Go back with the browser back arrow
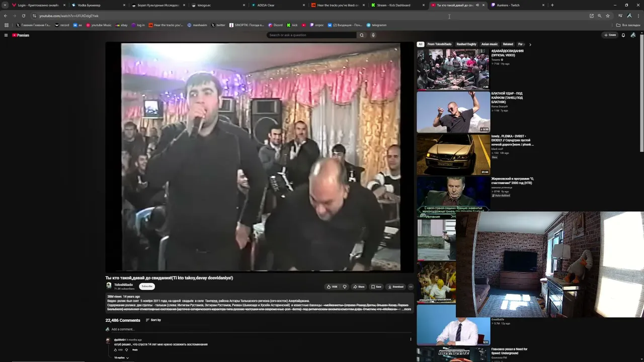This screenshot has height=362, width=644. (x=6, y=16)
